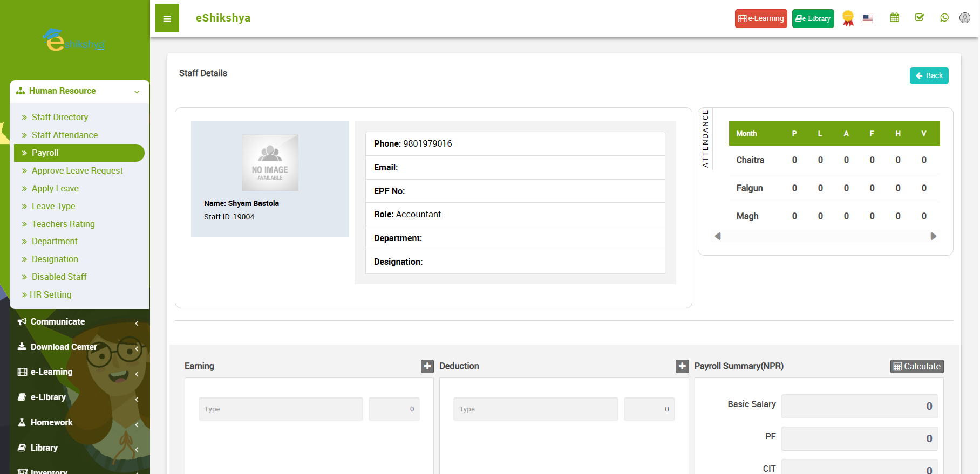Open the WhatsApp icon in header
980x474 pixels.
[x=944, y=18]
